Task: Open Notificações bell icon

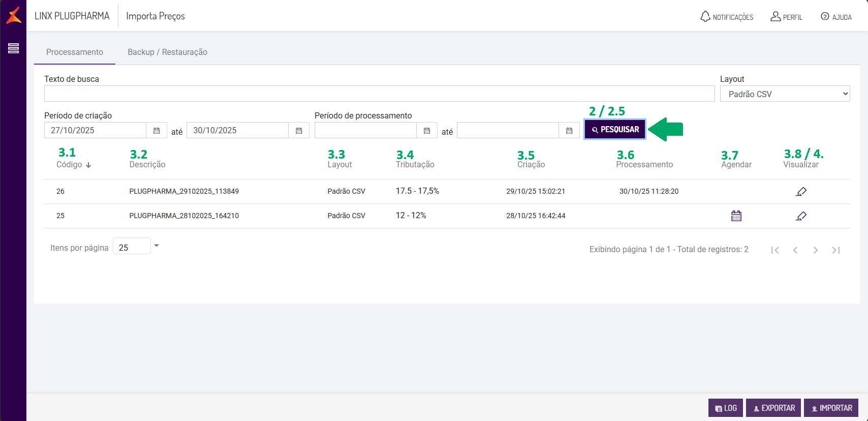Action: [x=705, y=17]
